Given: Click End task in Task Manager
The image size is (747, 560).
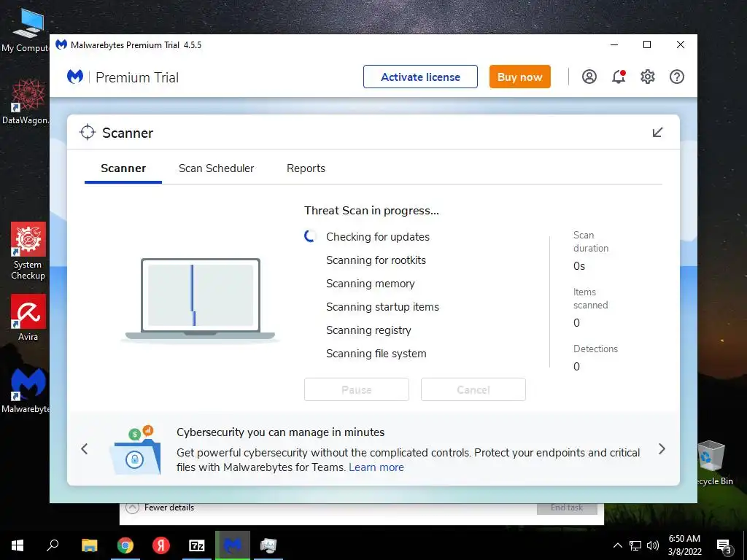Looking at the screenshot, I should [567, 507].
